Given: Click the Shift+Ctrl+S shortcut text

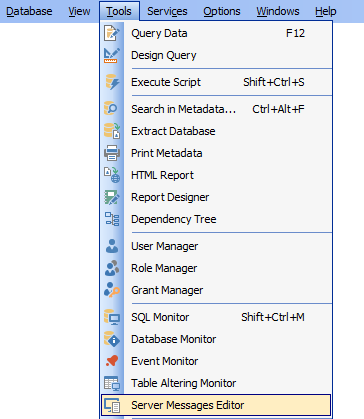Looking at the screenshot, I should tap(274, 82).
